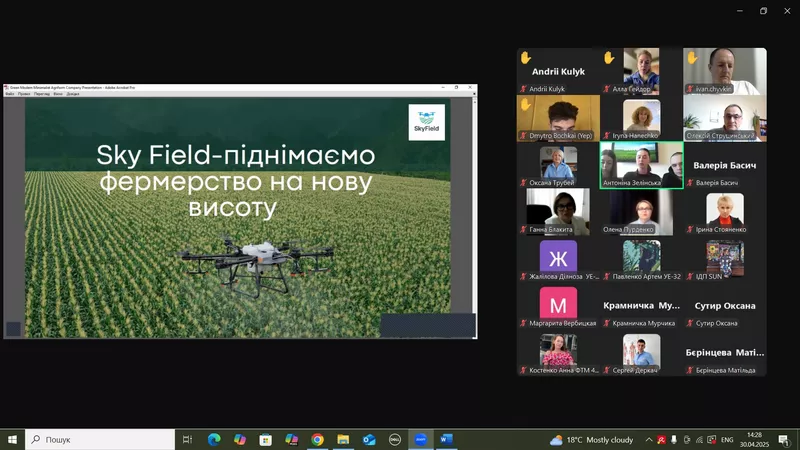Select Олена Пурденко video tile
The image size is (800, 450).
click(641, 212)
